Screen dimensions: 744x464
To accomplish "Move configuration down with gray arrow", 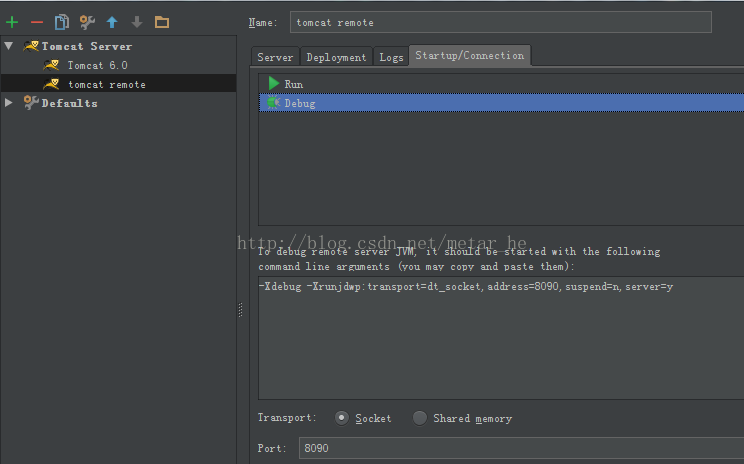I will coord(137,22).
